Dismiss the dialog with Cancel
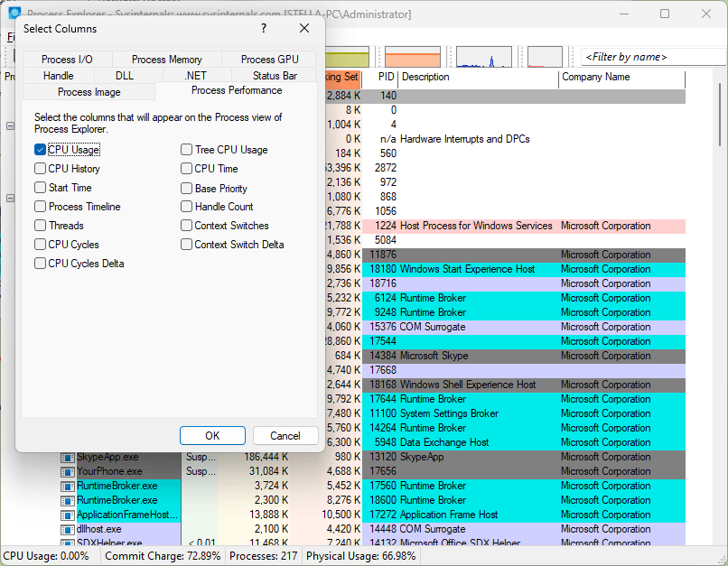The height and width of the screenshot is (566, 728). click(285, 435)
